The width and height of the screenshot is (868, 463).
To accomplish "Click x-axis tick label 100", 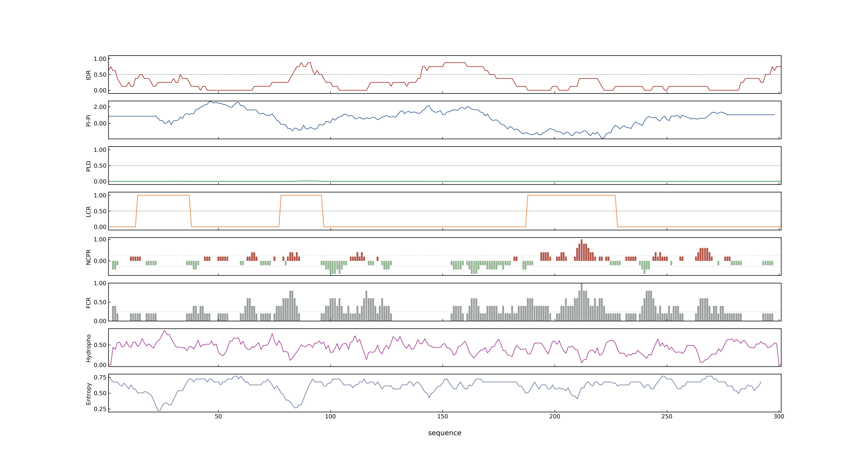I will point(330,416).
